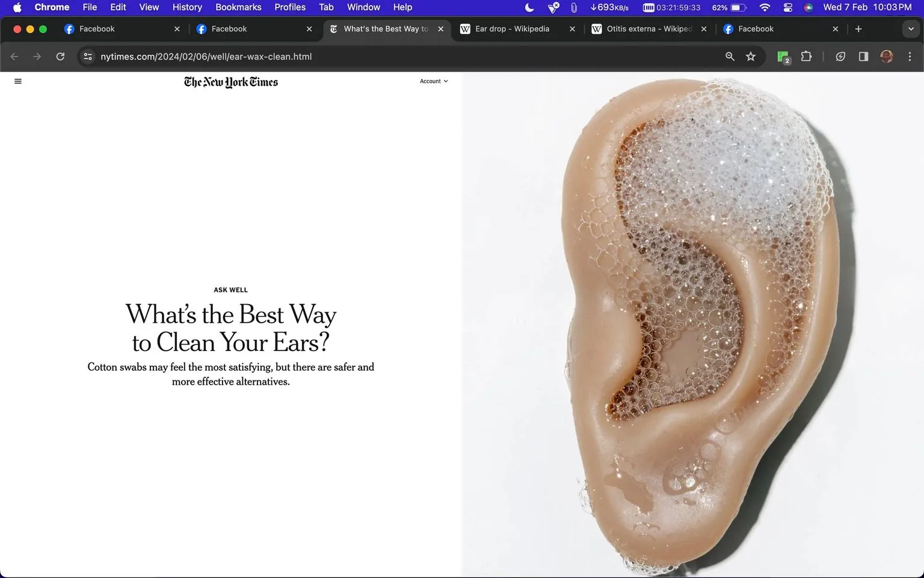924x578 pixels.
Task: Click the Siri icon in the menu bar
Action: click(808, 8)
